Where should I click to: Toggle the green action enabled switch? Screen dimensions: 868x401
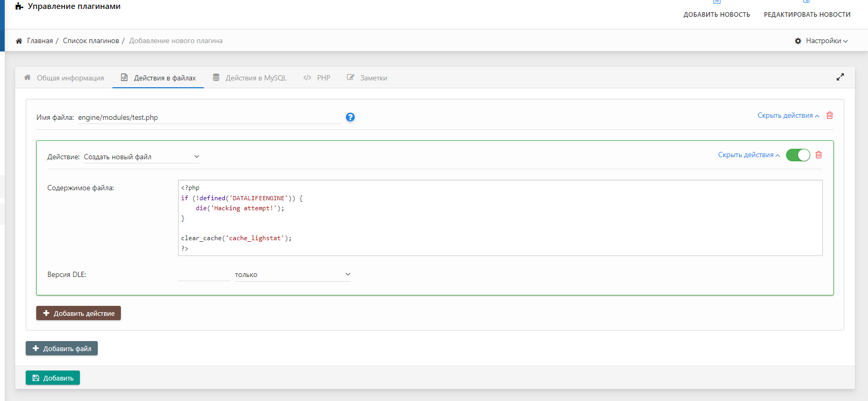pyautogui.click(x=798, y=155)
